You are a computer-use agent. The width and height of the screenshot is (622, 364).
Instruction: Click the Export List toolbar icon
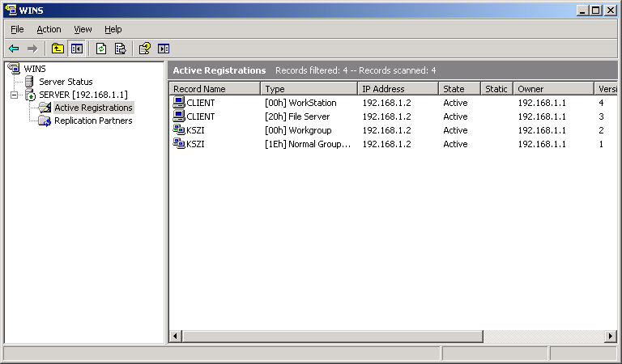click(120, 49)
